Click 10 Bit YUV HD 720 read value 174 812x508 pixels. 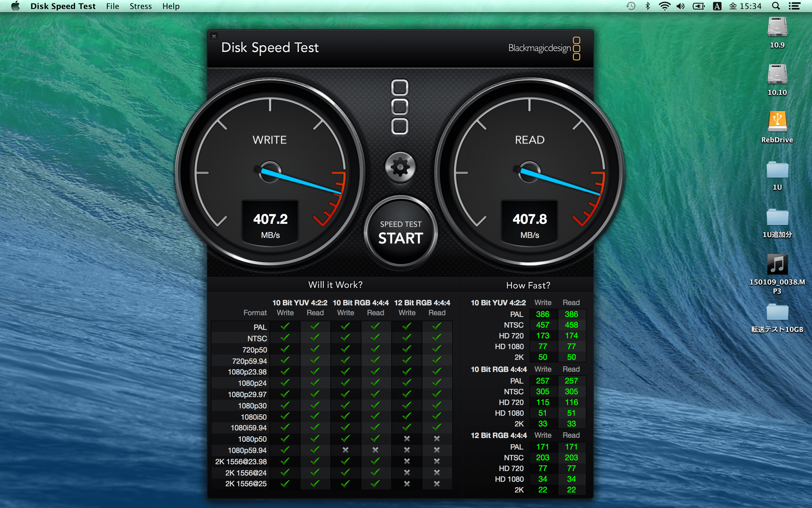pyautogui.click(x=571, y=336)
